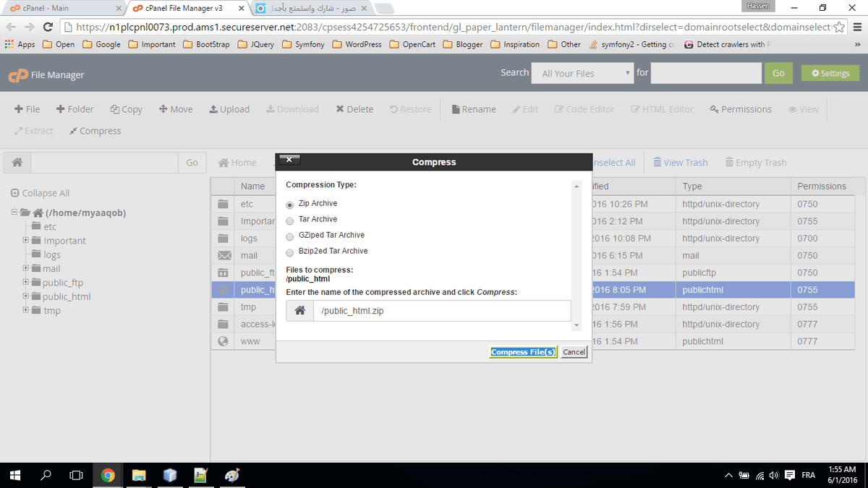Click the path Go button

click(x=192, y=163)
